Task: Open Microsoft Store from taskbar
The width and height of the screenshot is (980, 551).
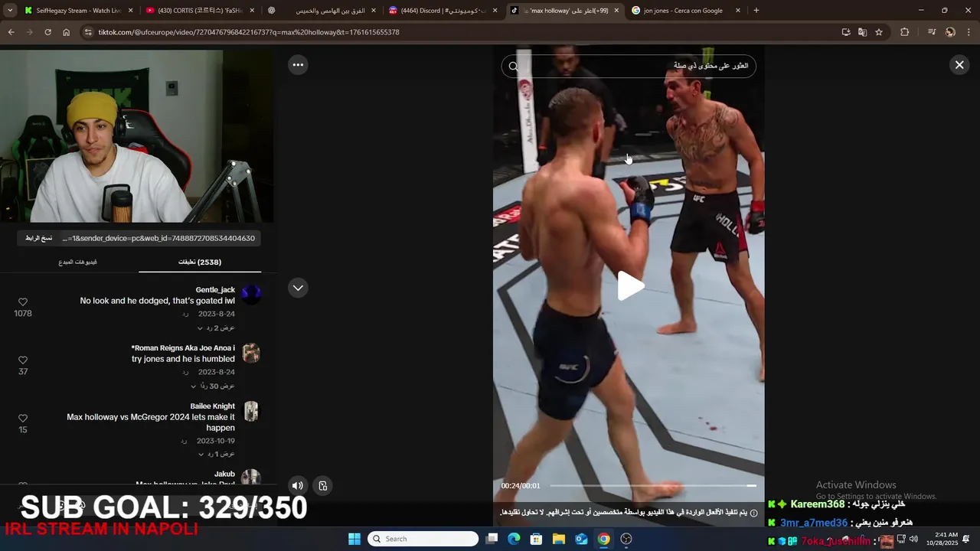Action: point(537,539)
